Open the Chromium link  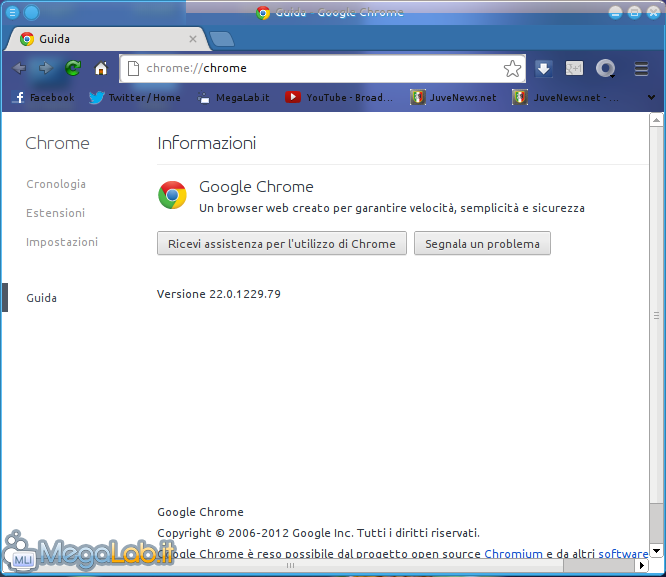pos(514,554)
